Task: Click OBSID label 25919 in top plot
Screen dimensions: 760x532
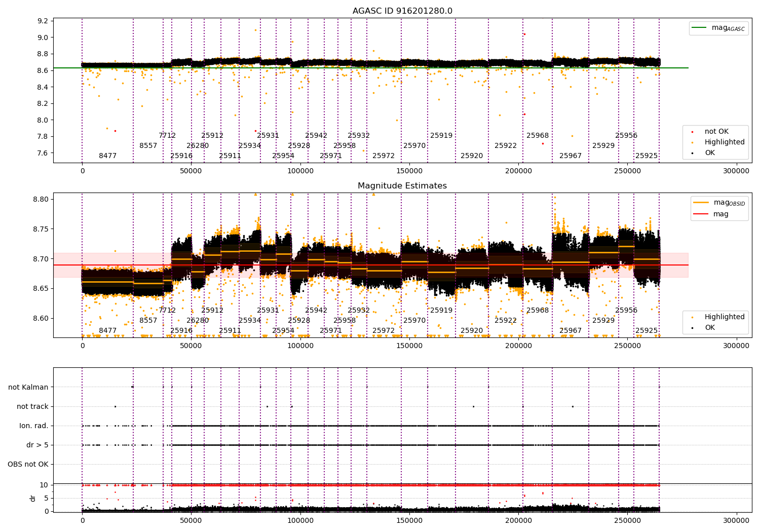Action: [x=441, y=135]
